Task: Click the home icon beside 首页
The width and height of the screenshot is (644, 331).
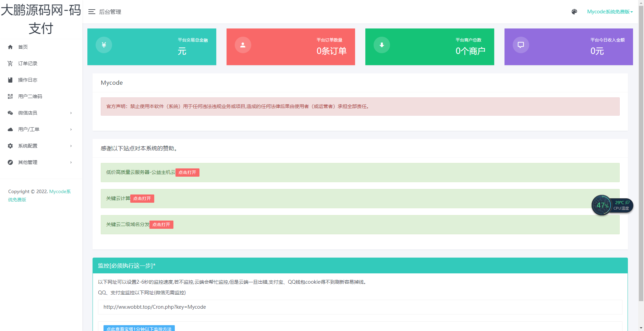Action: [10, 47]
